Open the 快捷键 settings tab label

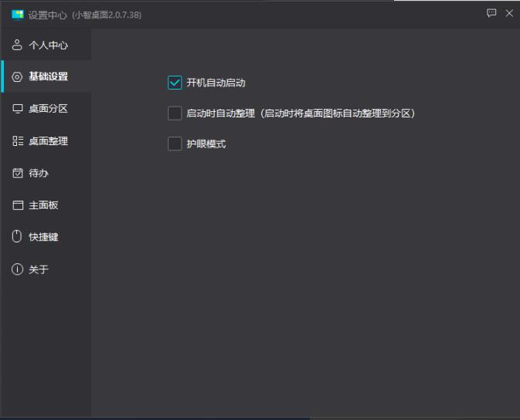click(44, 237)
